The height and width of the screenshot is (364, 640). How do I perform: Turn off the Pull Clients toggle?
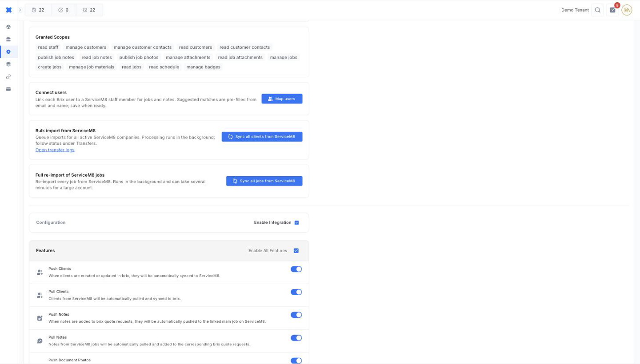pos(296,292)
